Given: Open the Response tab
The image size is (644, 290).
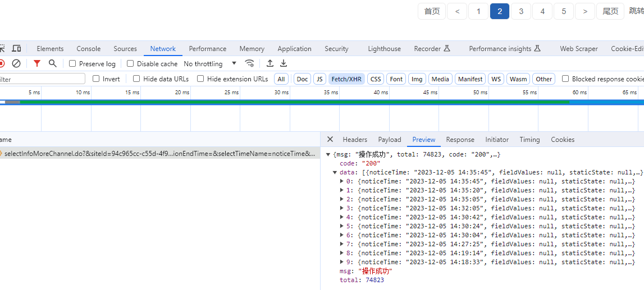Looking at the screenshot, I should [x=460, y=140].
